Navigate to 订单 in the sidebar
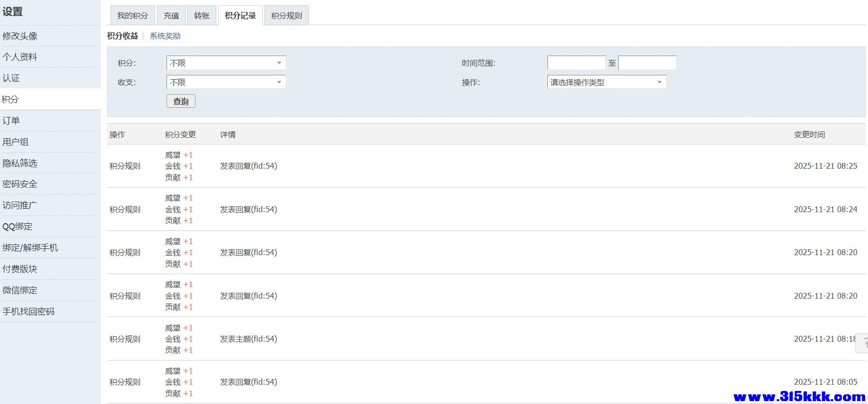The width and height of the screenshot is (868, 404). point(11,120)
